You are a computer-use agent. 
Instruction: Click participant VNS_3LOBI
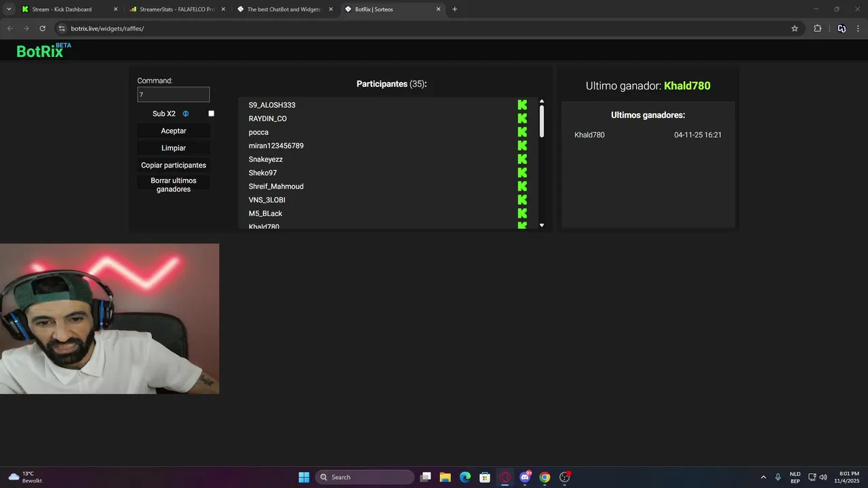tap(267, 200)
